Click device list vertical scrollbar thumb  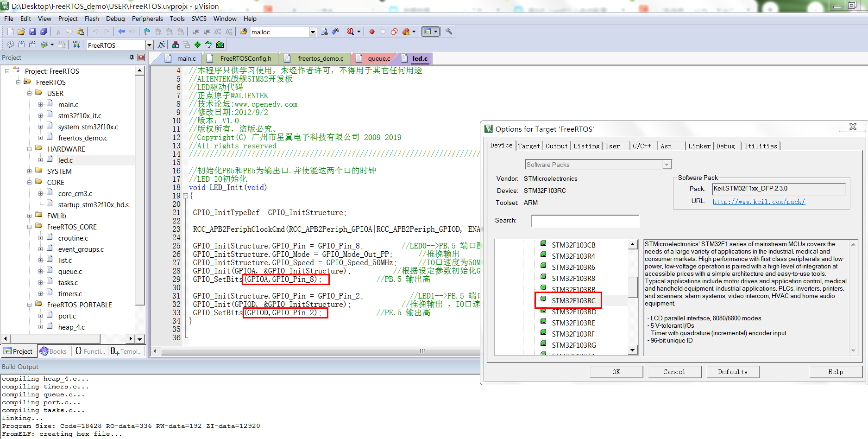tap(633, 287)
